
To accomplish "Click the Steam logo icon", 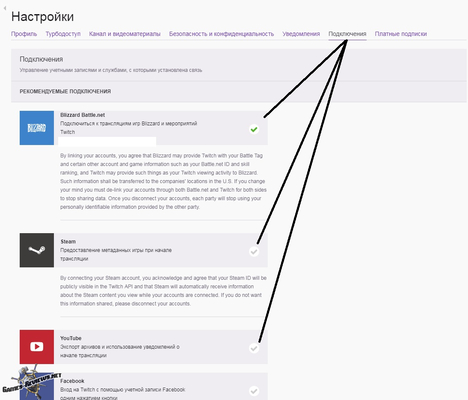I will (37, 250).
